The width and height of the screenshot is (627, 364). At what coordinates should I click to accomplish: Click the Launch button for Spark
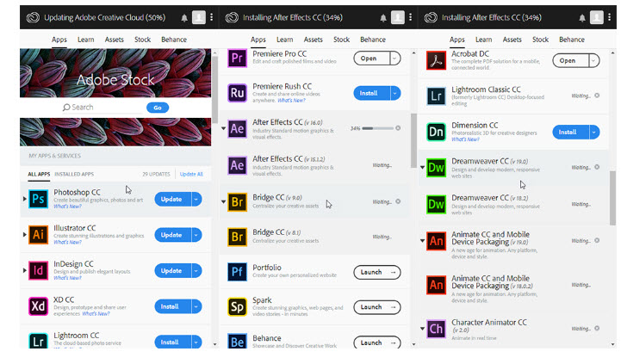point(376,307)
